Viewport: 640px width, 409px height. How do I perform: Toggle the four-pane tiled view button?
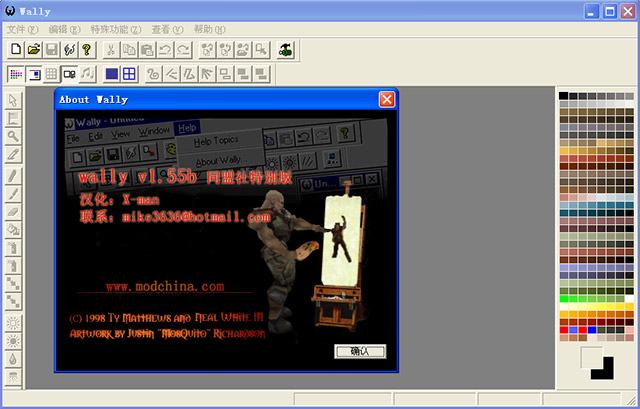click(x=129, y=74)
